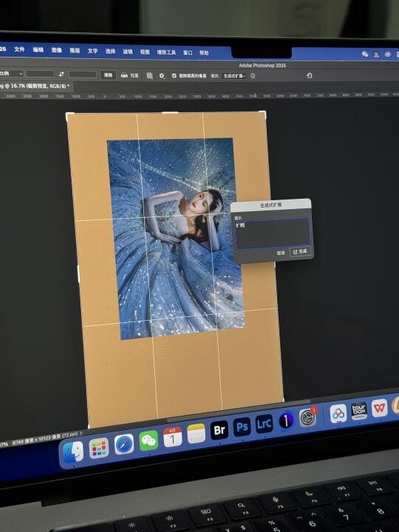Viewport: 399px width, 532px height.
Task: Click the top-center crop edge handle
Action: (170, 112)
